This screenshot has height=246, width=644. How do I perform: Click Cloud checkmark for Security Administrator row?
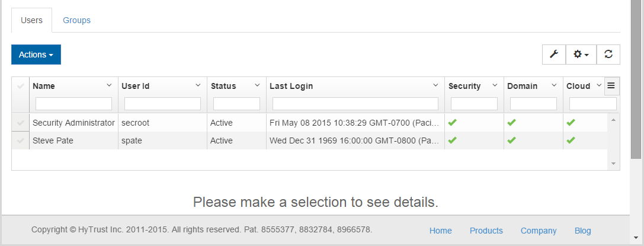click(571, 122)
